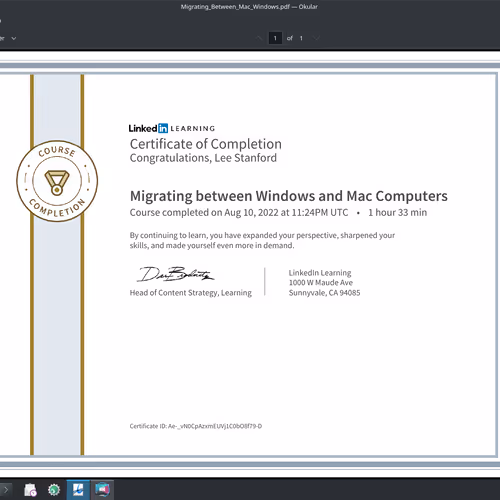Click 'Sunnyvale, CA 94085' text

[x=324, y=293]
